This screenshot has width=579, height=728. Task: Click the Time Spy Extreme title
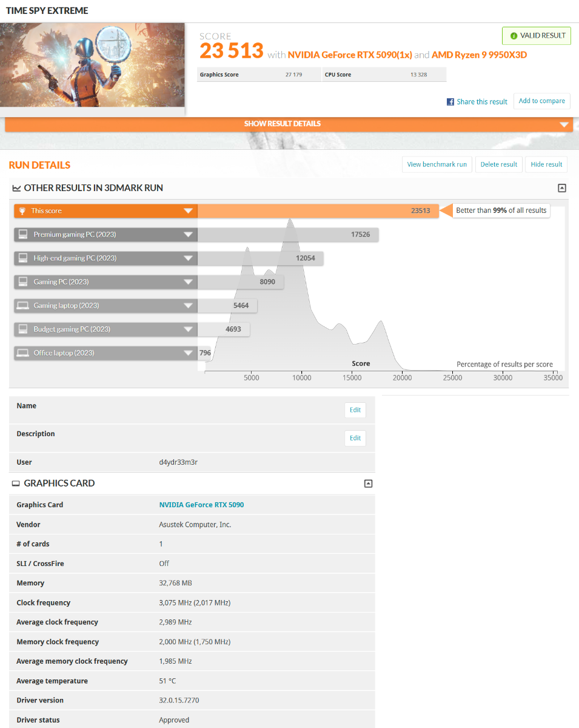(47, 11)
